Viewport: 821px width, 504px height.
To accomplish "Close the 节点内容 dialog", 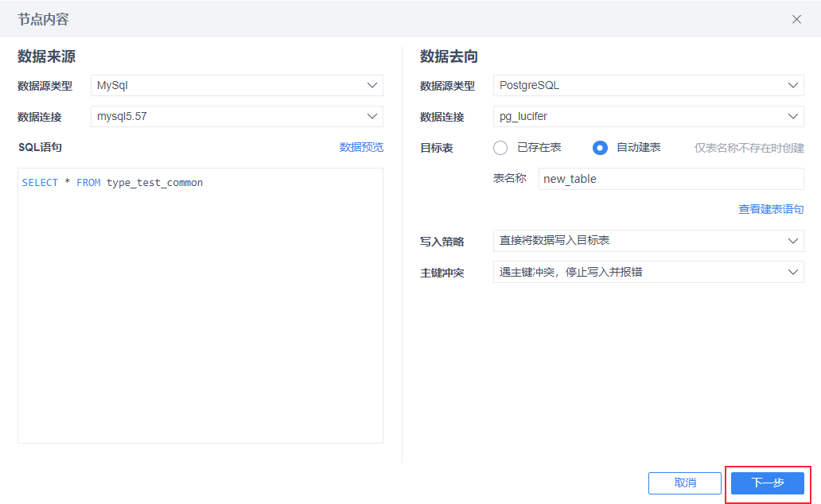I will tap(796, 19).
